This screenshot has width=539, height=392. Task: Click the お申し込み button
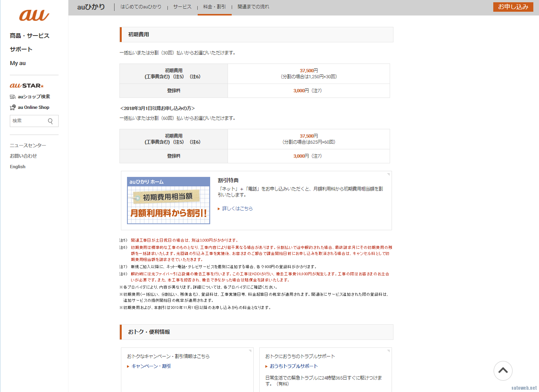click(x=513, y=7)
